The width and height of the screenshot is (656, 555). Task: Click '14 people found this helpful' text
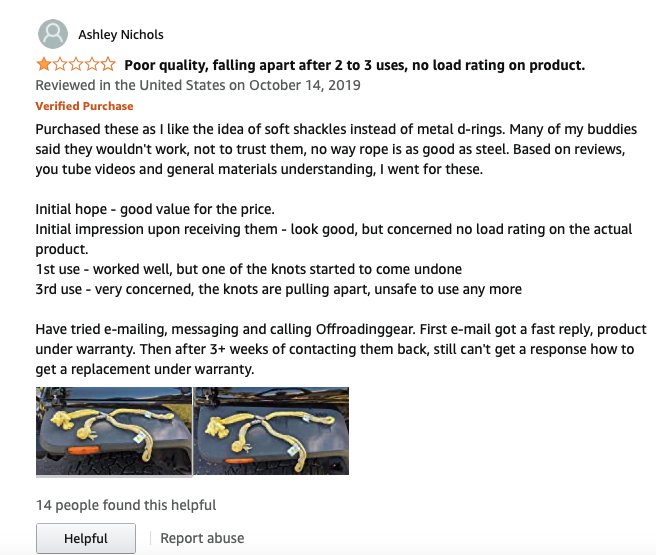pyautogui.click(x=126, y=505)
